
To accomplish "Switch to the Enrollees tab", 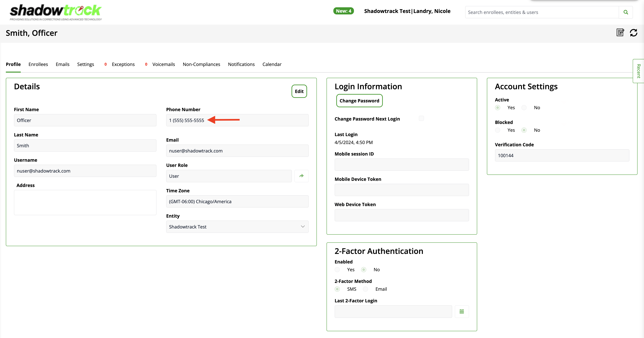I will [x=38, y=64].
